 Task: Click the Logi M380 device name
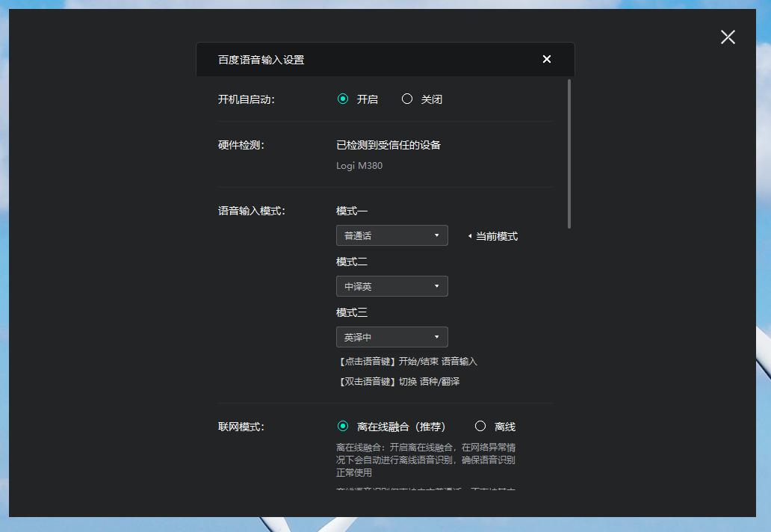tap(359, 166)
